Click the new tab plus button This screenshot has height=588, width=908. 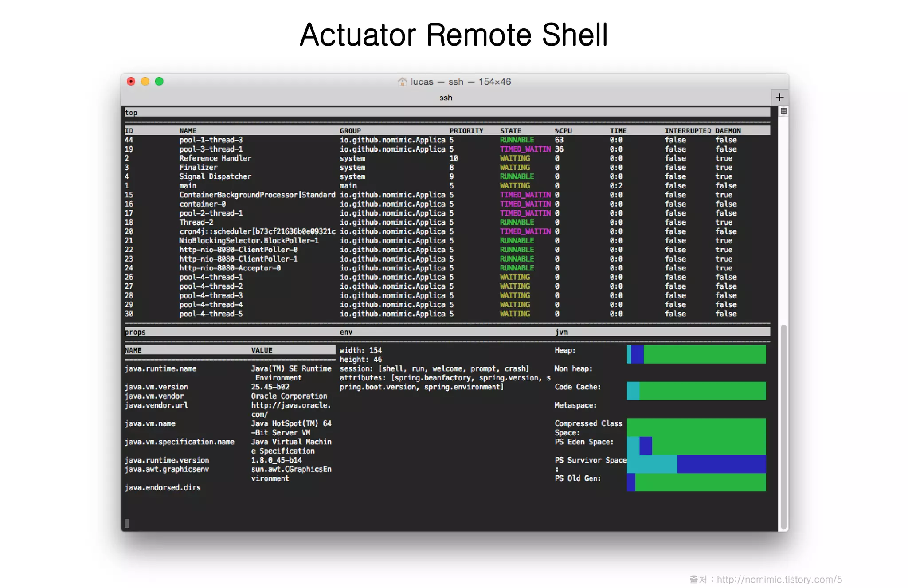[779, 97]
